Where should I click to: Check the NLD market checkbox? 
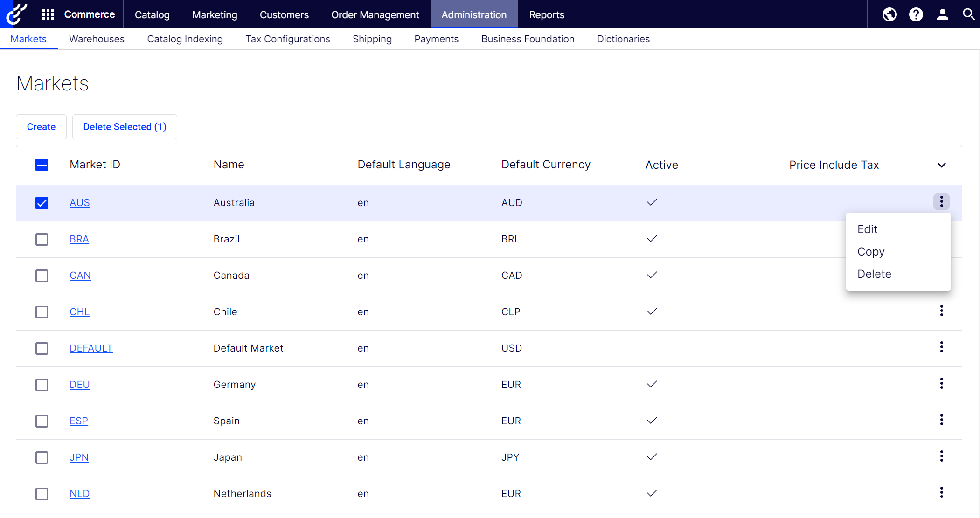pyautogui.click(x=42, y=494)
